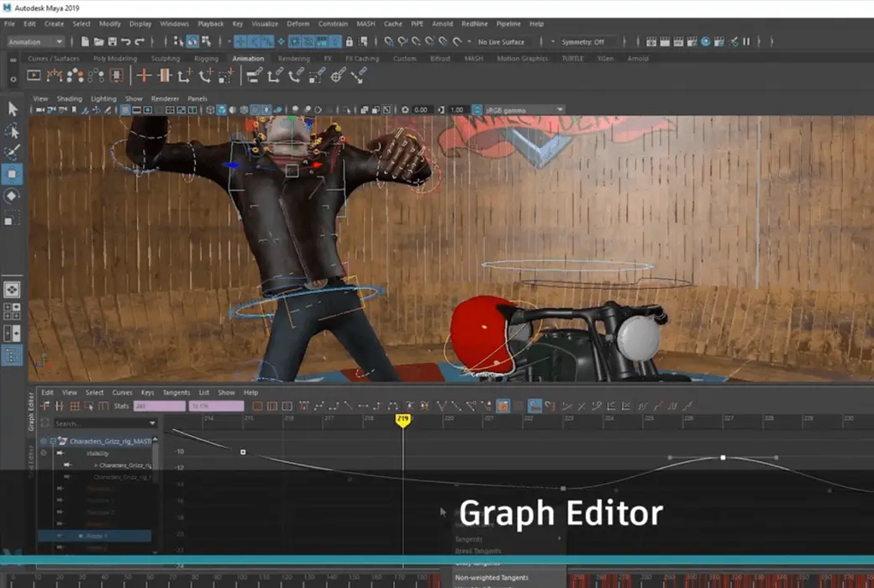This screenshot has height=588, width=874.
Task: Toggle Select by Object Type mode
Action: (192, 41)
